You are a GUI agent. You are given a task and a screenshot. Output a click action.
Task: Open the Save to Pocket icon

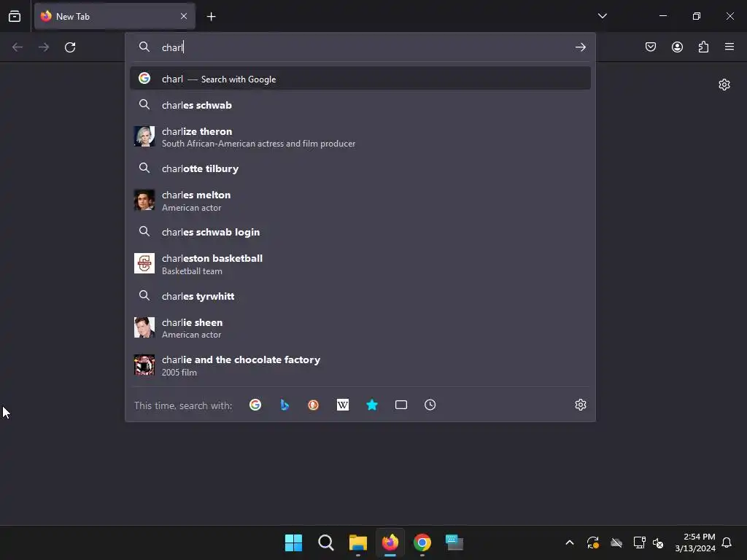650,47
